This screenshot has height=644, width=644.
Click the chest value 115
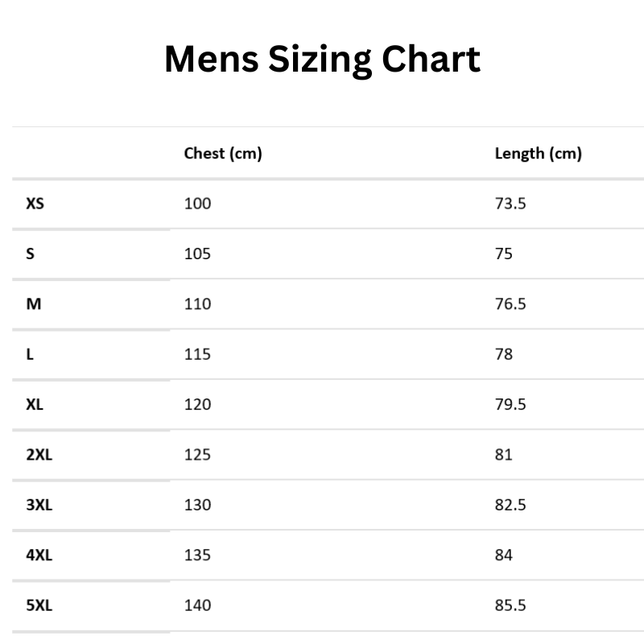pyautogui.click(x=197, y=354)
